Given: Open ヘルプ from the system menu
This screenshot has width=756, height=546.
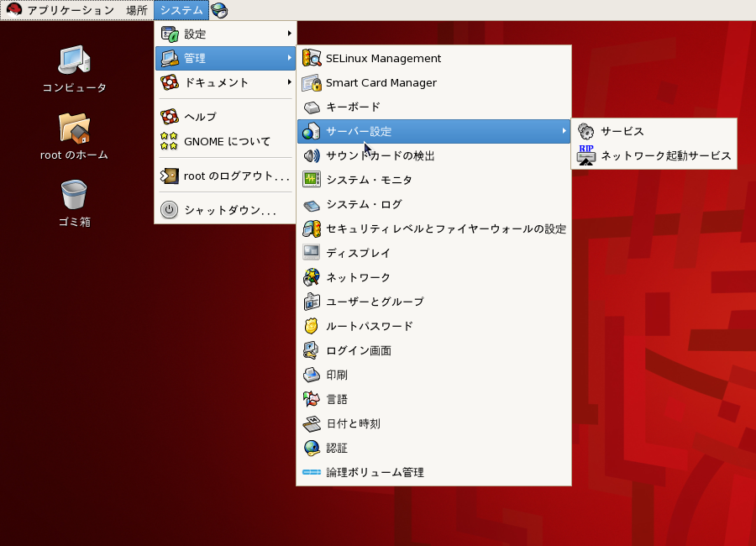Looking at the screenshot, I should (x=225, y=117).
